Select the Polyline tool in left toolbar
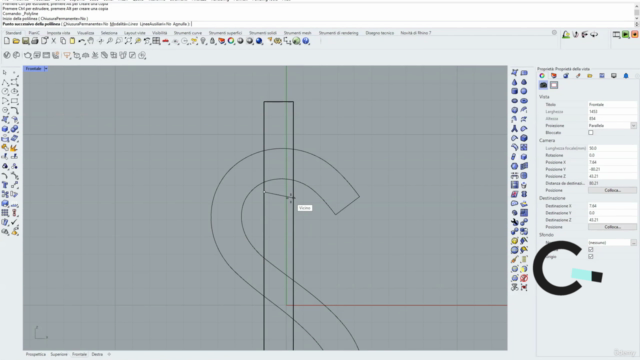This screenshot has width=640, height=360. (5, 82)
